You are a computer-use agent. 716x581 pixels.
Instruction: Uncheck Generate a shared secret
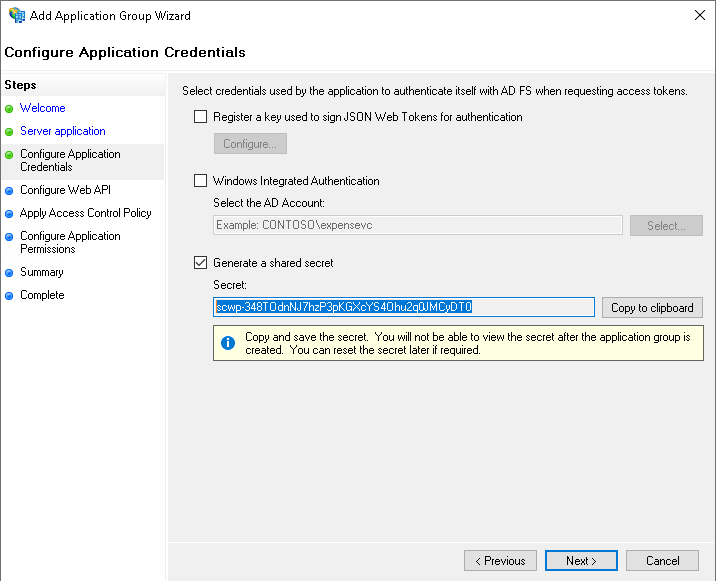coord(201,263)
